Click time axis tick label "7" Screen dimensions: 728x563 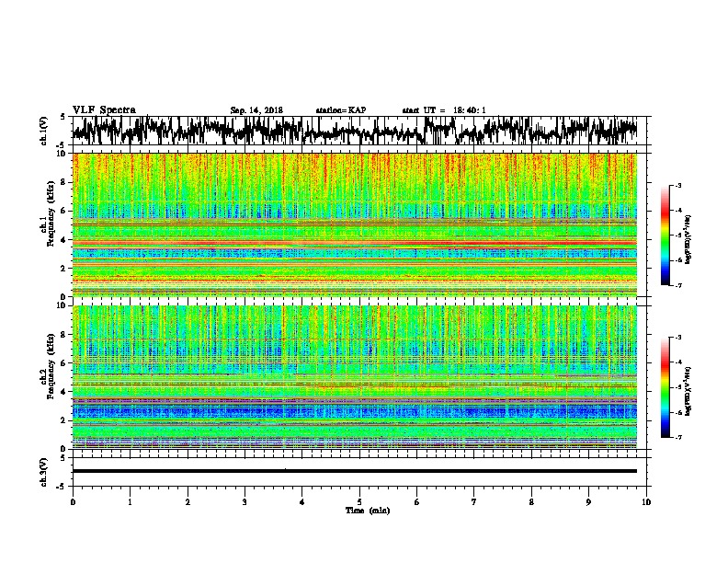click(474, 502)
